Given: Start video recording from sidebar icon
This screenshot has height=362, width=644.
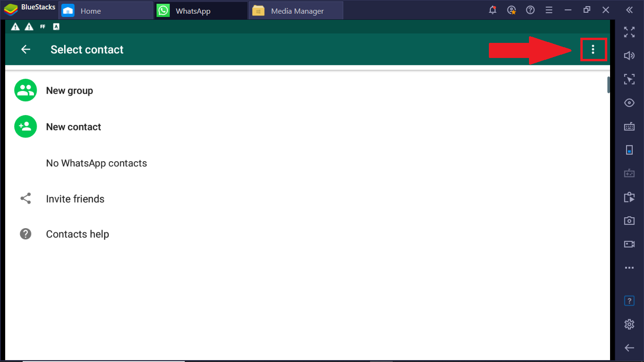Looking at the screenshot, I should [629, 244].
